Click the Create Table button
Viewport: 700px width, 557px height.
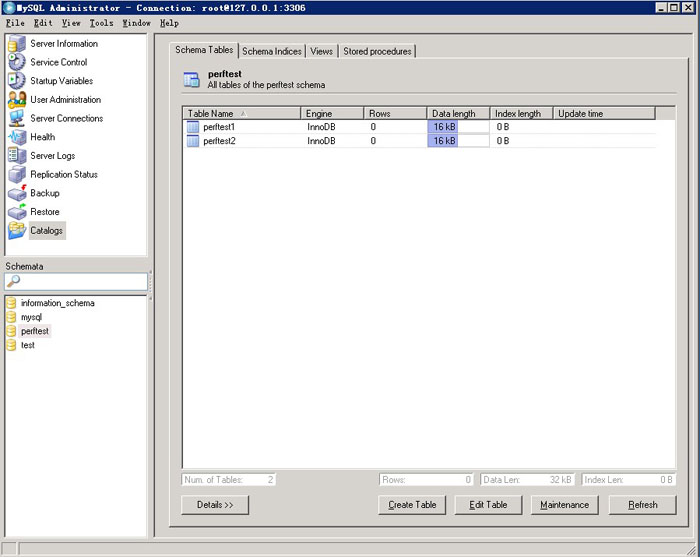tap(412, 505)
